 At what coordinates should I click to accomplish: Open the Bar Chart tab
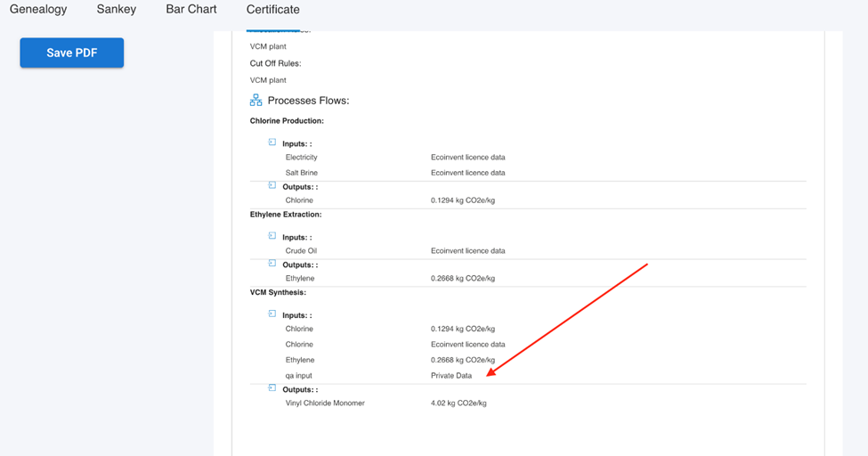(191, 10)
